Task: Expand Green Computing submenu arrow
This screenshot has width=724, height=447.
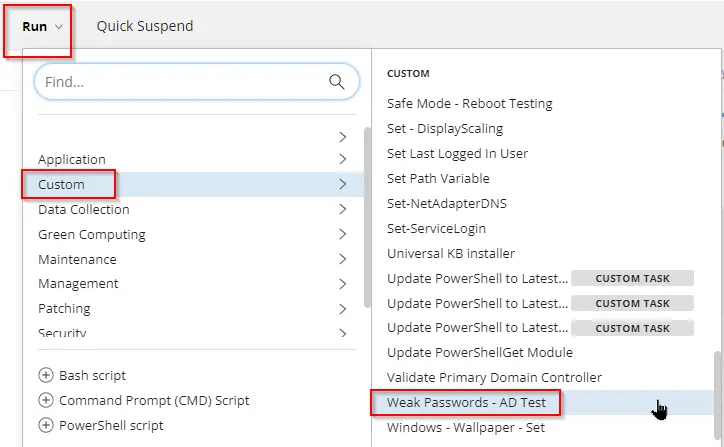Action: [343, 234]
